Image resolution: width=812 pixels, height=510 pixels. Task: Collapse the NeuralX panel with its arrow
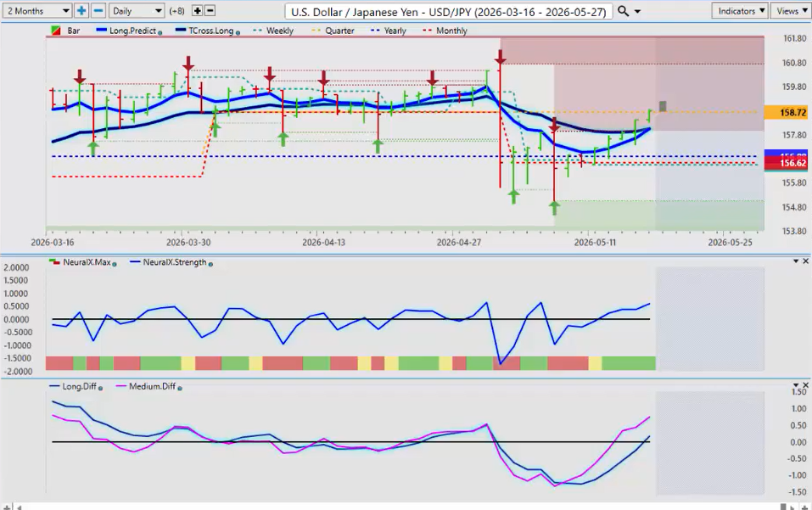point(796,261)
